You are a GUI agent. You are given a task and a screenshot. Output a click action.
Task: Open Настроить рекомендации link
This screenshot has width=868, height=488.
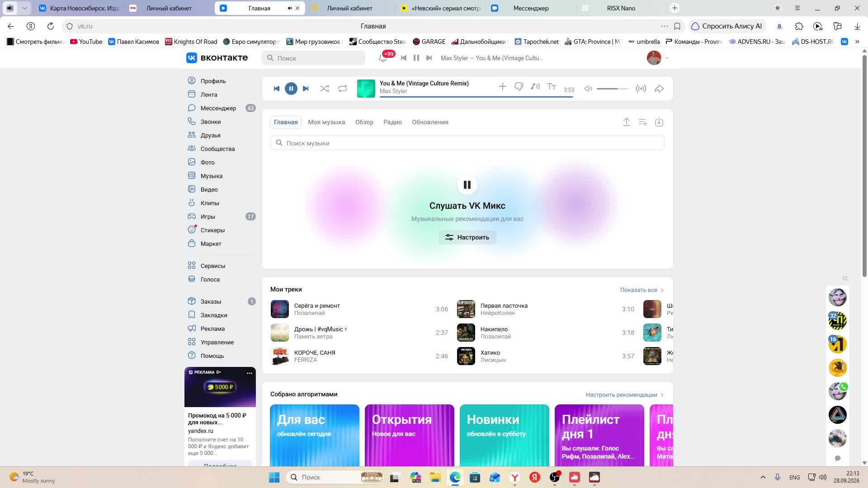click(x=625, y=395)
